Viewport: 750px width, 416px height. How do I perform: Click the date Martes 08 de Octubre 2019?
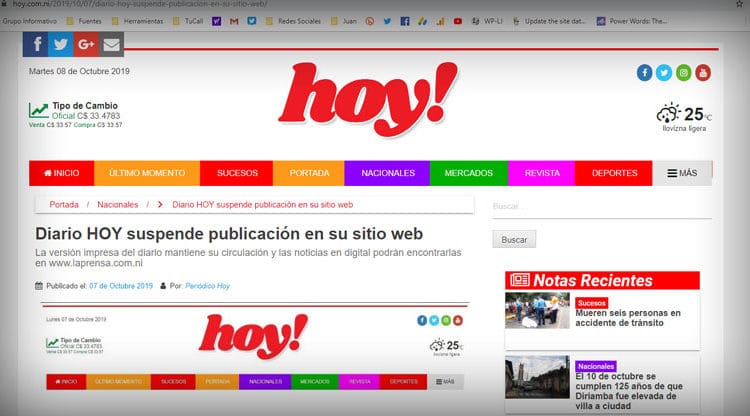pyautogui.click(x=79, y=71)
